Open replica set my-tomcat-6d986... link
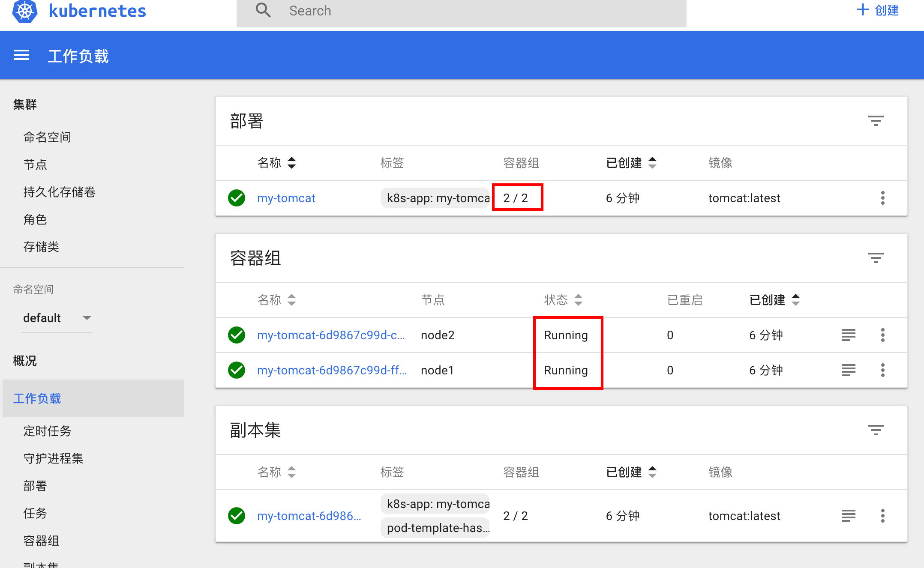The width and height of the screenshot is (924, 568). (x=309, y=516)
